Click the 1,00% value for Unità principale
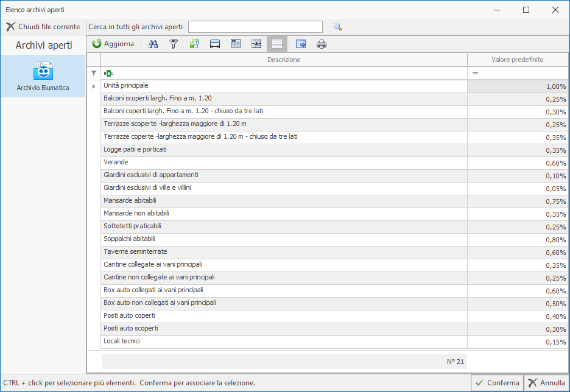The height and width of the screenshot is (392, 570). tap(518, 86)
